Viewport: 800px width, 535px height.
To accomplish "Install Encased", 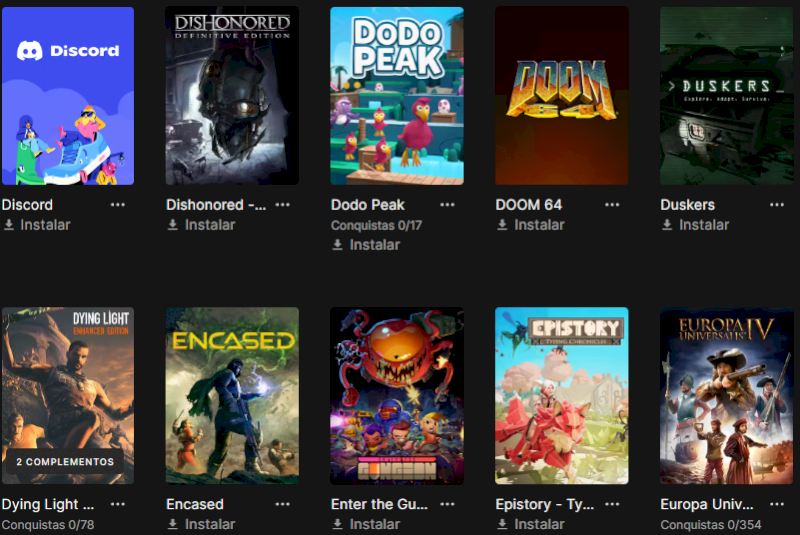I will tap(202, 524).
